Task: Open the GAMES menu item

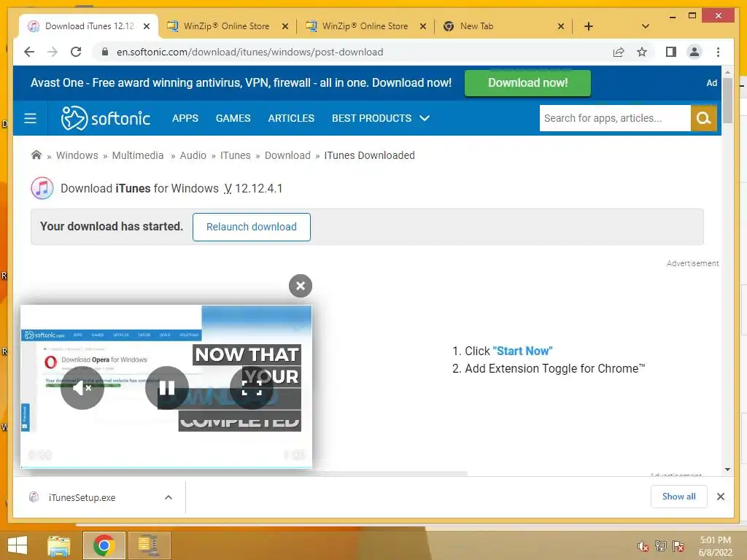Action: [x=233, y=118]
